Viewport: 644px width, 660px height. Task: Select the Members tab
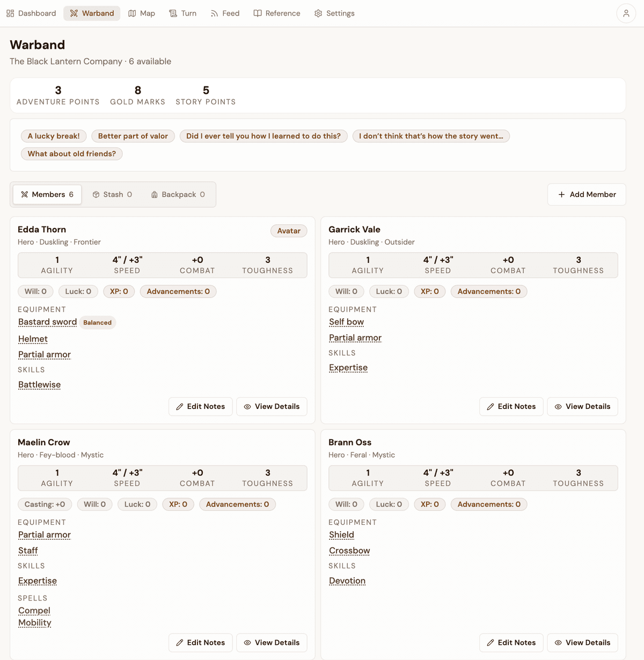[x=47, y=195]
